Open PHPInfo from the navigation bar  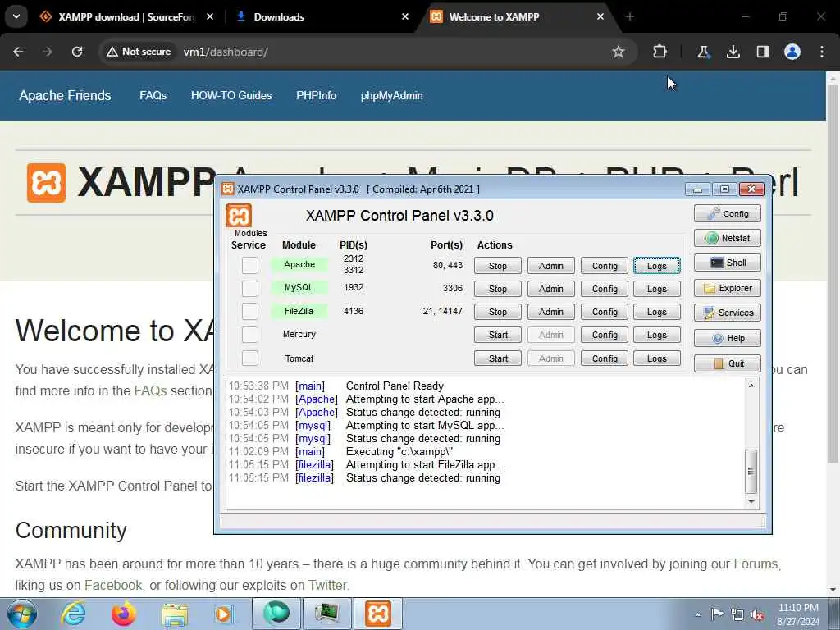click(x=316, y=95)
